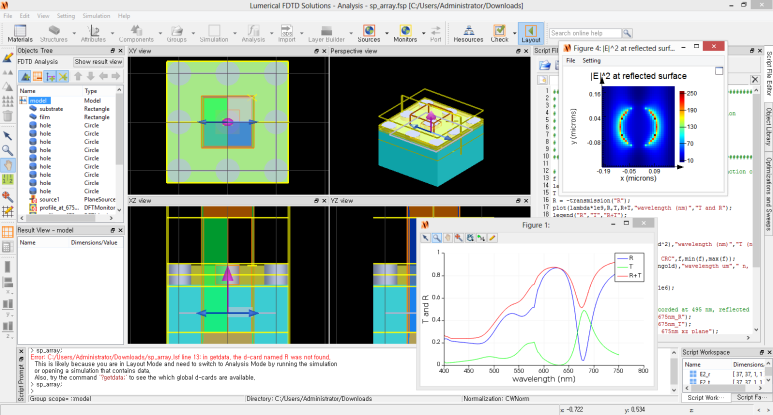The image size is (773, 415).
Task: Switch to Layout mode icon
Action: pyautogui.click(x=531, y=34)
